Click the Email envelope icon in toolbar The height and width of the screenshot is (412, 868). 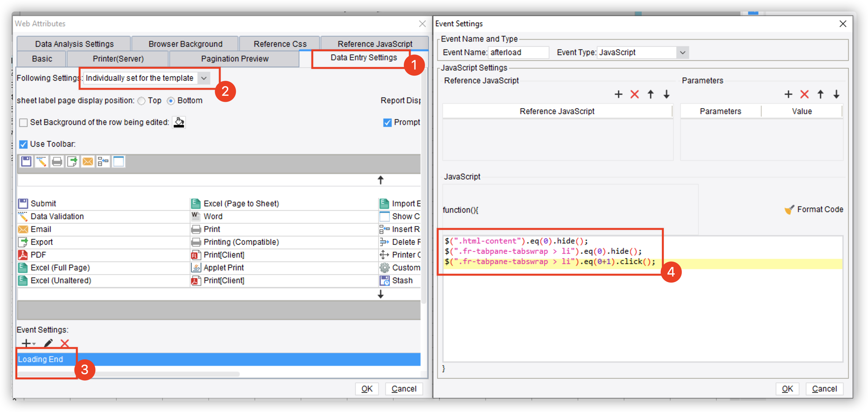(x=88, y=162)
